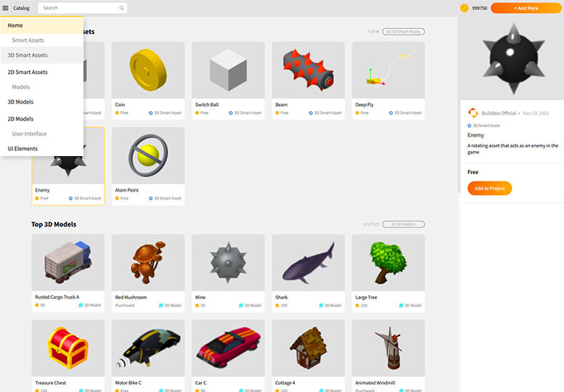Image resolution: width=564 pixels, height=392 pixels.
Task: Select the Coin asset thumbnail
Action: pyautogui.click(x=148, y=70)
